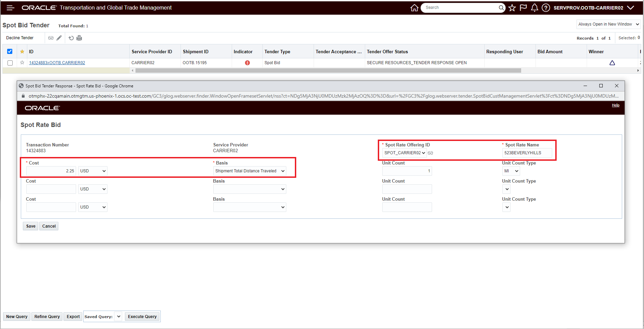644x329 pixels.
Task: Open the hamburger navigation menu
Action: [x=11, y=8]
